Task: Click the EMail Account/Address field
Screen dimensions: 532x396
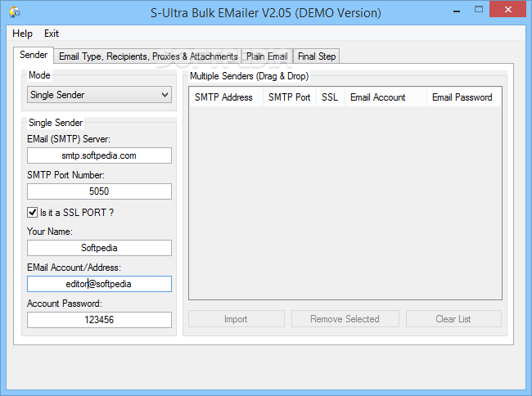Action: click(99, 284)
